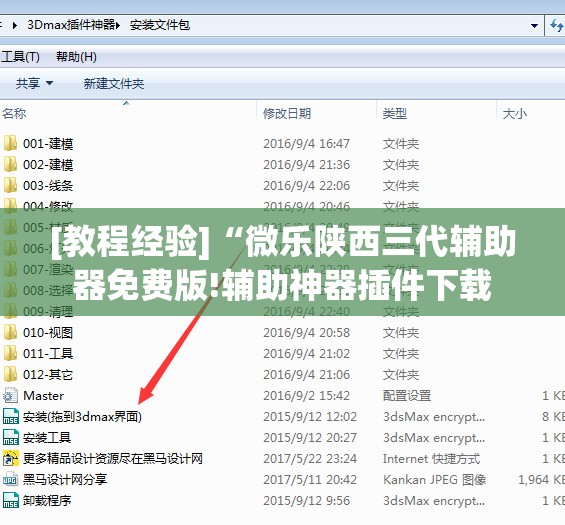Open the address bar history dropdown
565x525 pixels.
pos(535,26)
